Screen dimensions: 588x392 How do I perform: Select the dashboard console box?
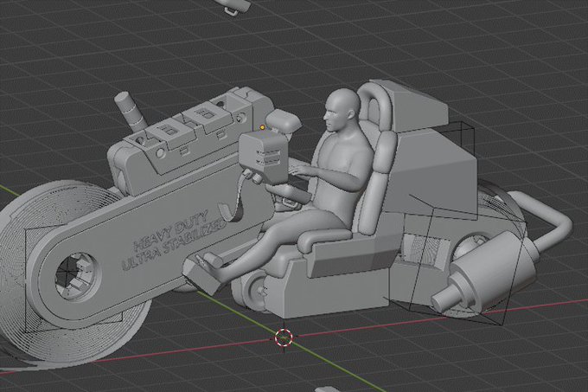point(264,157)
